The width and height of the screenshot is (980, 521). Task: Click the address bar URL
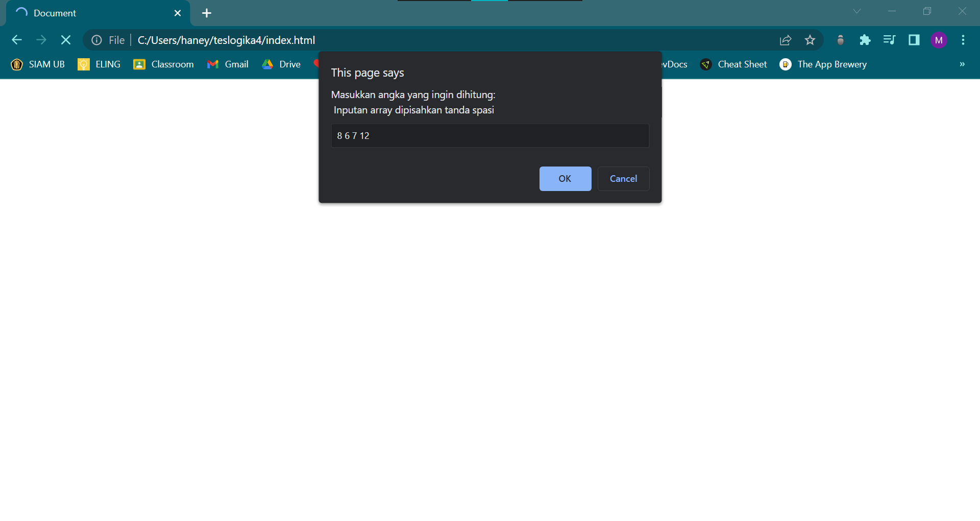pos(226,40)
